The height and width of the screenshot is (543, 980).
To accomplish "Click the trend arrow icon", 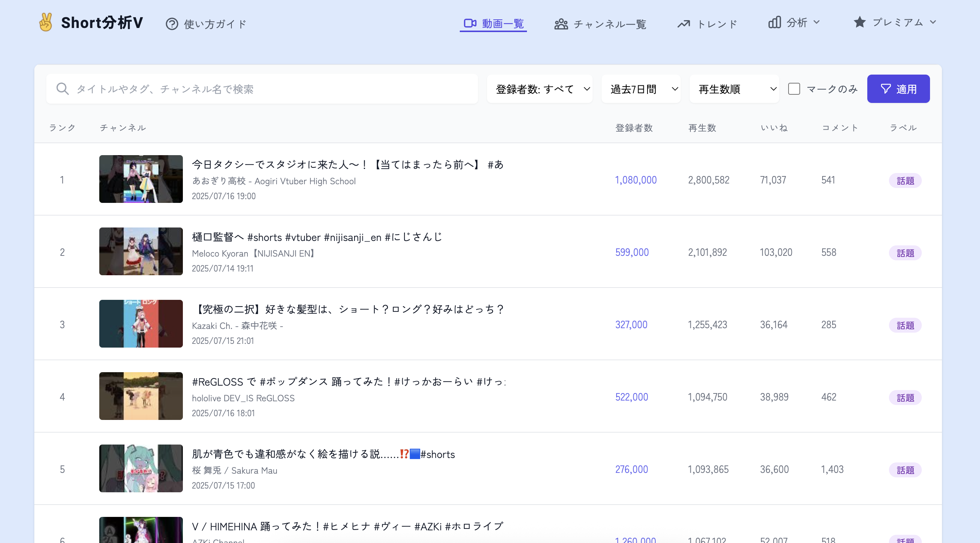I will click(x=684, y=24).
